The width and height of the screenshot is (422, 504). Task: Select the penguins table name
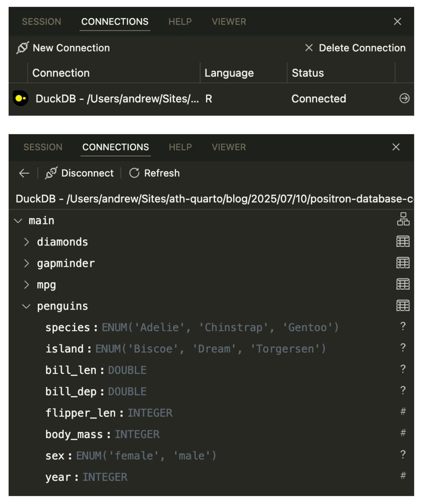coord(63,306)
